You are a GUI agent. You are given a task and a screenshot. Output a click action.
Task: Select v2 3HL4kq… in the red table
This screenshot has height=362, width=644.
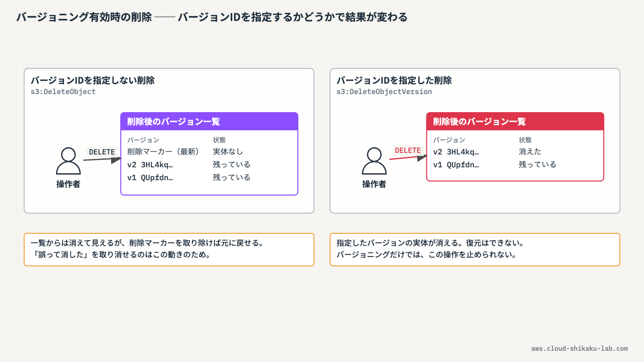(456, 152)
